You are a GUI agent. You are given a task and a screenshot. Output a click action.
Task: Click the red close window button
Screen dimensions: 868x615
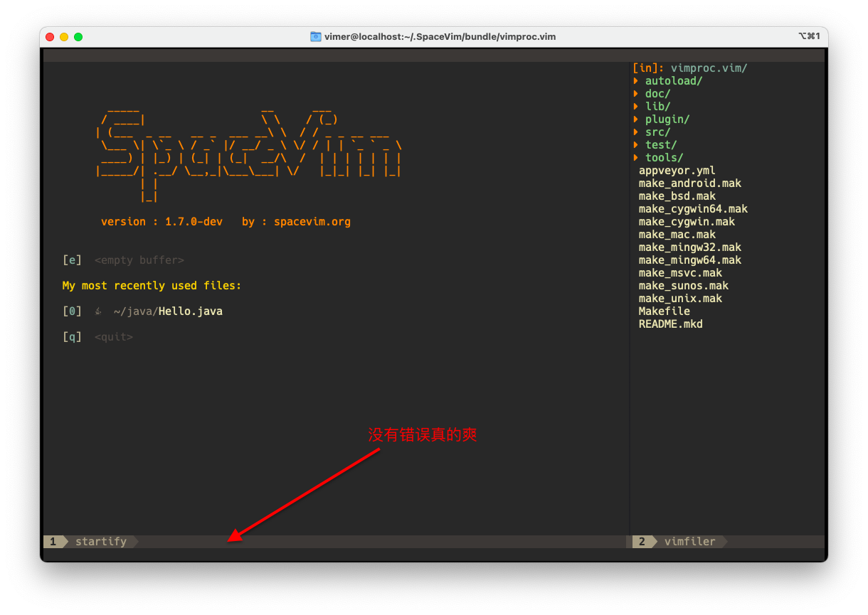point(50,37)
